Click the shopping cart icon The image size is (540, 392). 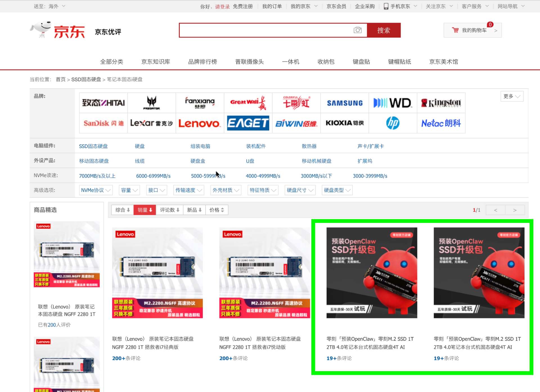455,30
